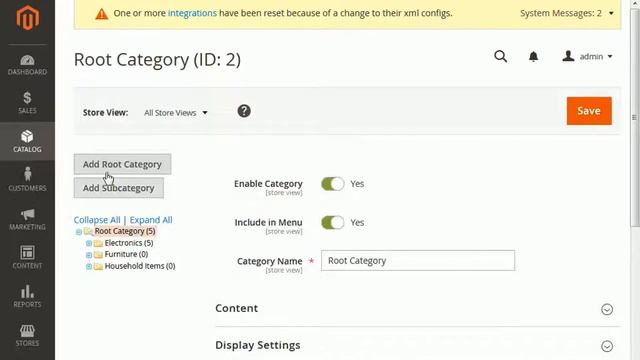Screen dimensions: 640x360
Task: Click the Furniture folder icon
Action: (98, 255)
